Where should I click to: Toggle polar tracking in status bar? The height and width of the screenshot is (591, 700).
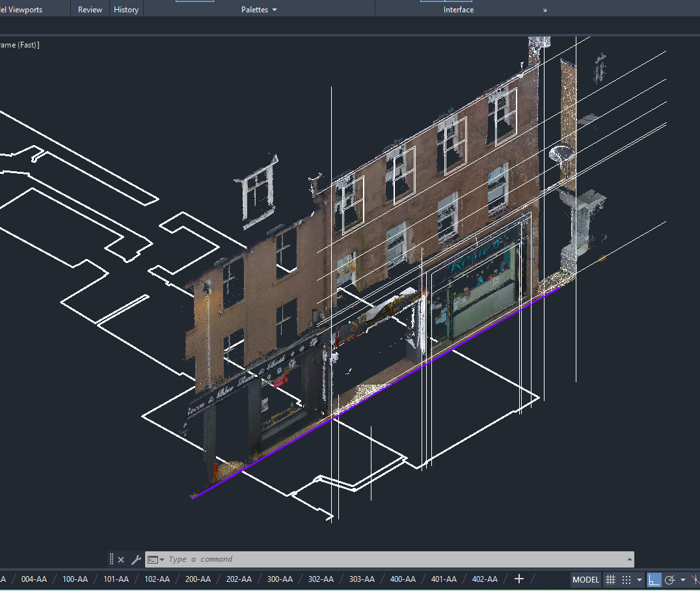pyautogui.click(x=669, y=579)
